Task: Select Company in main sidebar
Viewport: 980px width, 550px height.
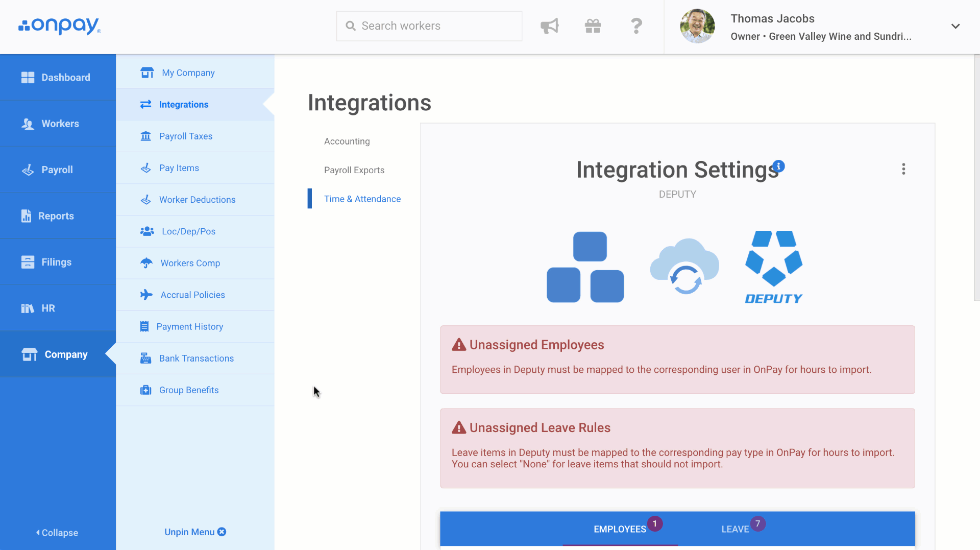Action: (x=58, y=354)
